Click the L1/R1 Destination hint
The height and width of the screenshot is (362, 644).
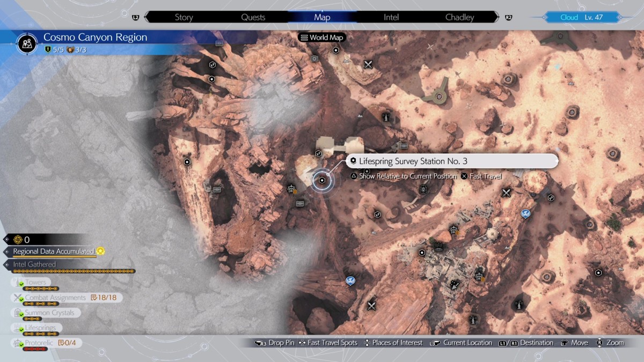pyautogui.click(x=526, y=343)
